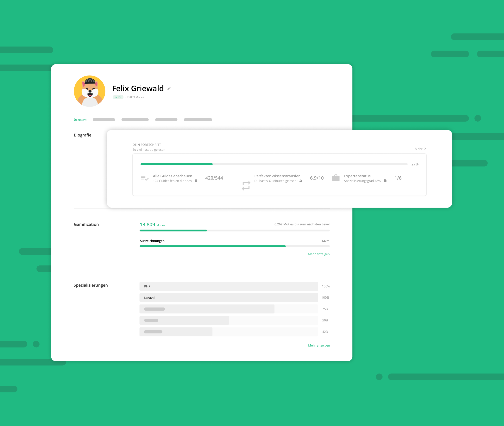Image resolution: width=504 pixels, height=426 pixels.
Task: Click the lock icon after 124 Guides fehlen
Action: coord(196,181)
